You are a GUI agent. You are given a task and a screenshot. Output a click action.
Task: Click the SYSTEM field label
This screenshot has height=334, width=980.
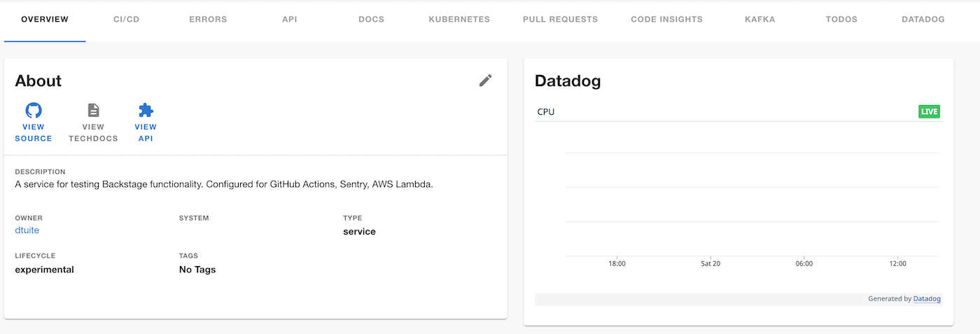pos(194,218)
